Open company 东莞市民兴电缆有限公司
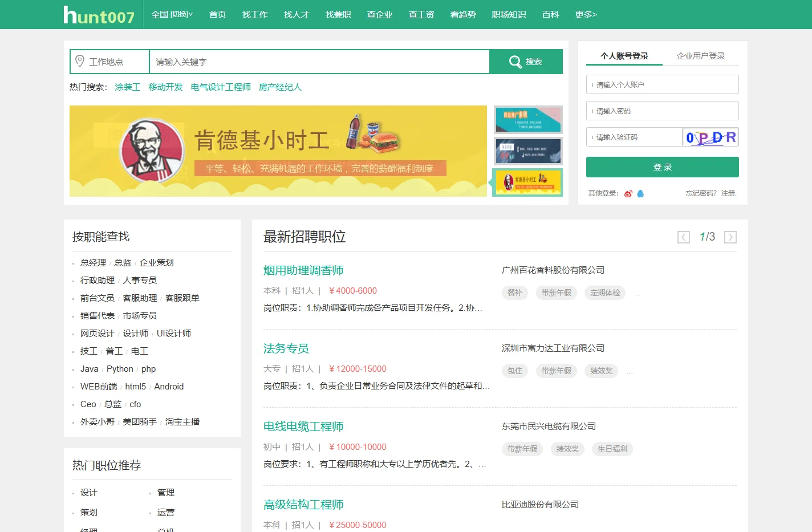812x532 pixels. pos(549,427)
